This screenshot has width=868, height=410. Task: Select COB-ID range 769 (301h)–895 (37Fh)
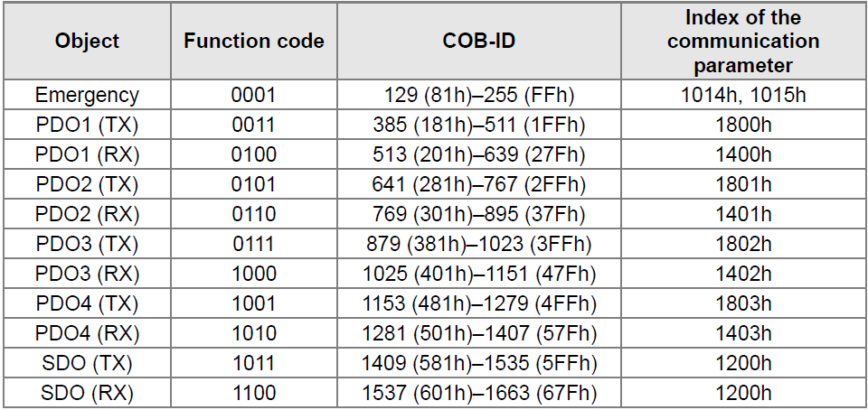(479, 214)
